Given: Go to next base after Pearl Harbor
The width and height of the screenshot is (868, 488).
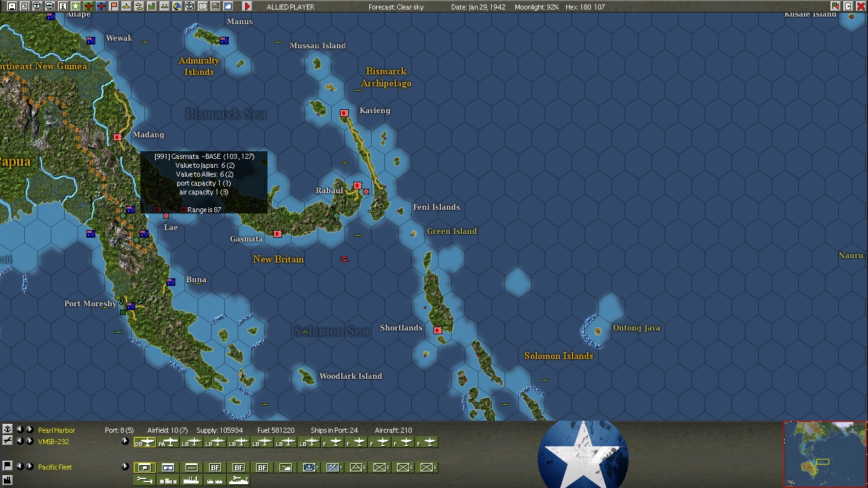Looking at the screenshot, I should (x=29, y=430).
